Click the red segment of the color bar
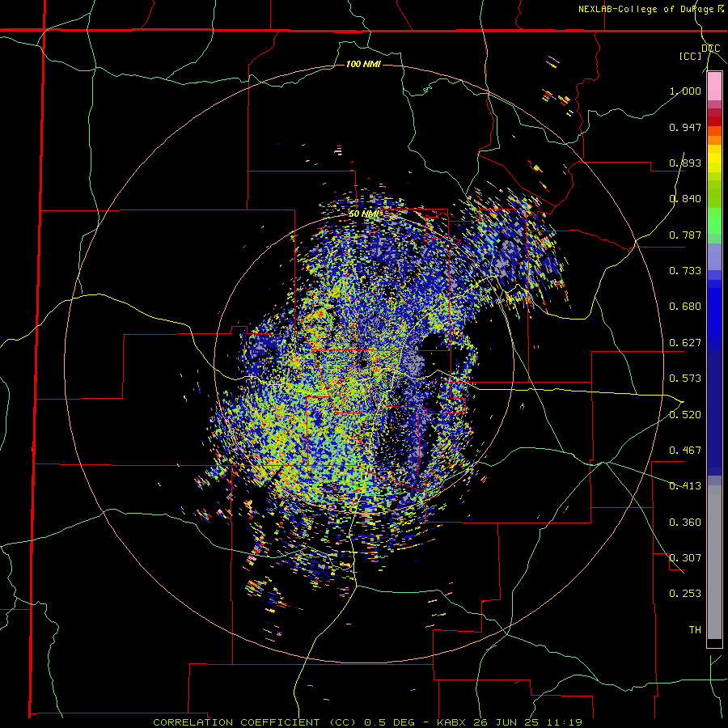This screenshot has width=728, height=728. coord(714,121)
